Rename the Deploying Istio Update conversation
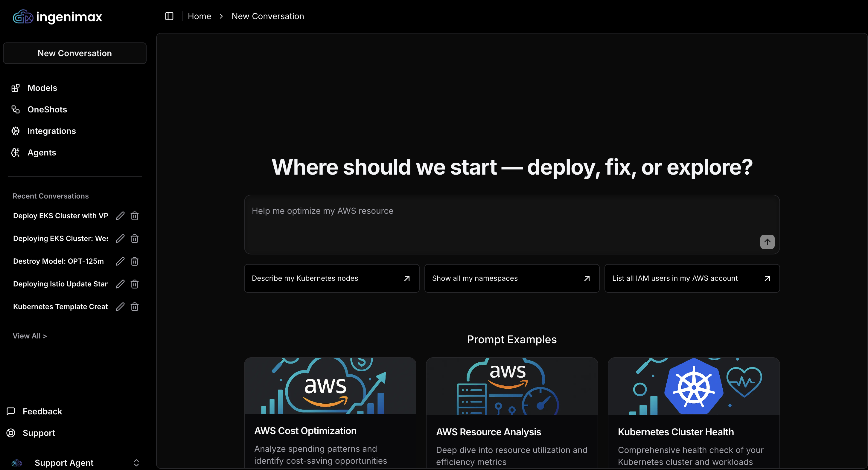The height and width of the screenshot is (470, 868). click(120, 284)
